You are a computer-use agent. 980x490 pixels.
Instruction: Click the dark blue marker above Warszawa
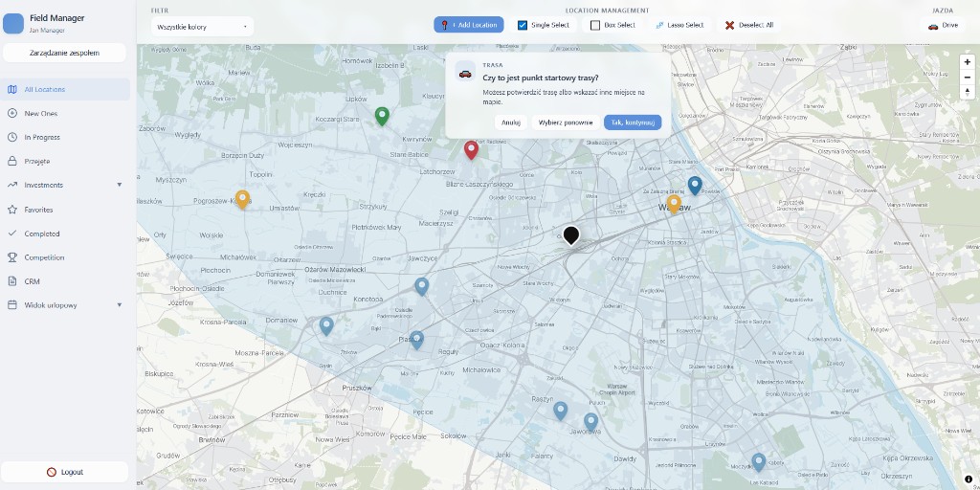point(695,186)
